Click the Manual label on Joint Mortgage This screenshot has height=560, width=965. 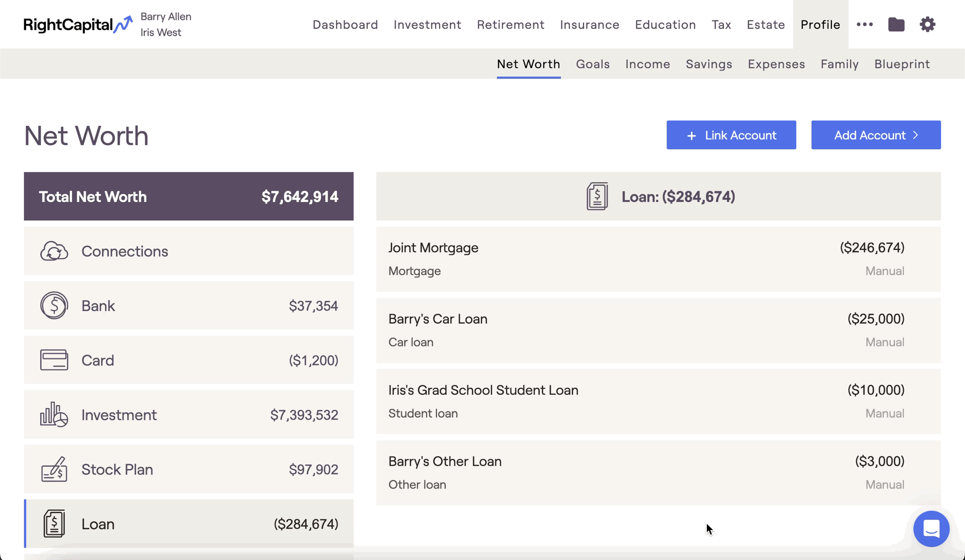click(884, 271)
